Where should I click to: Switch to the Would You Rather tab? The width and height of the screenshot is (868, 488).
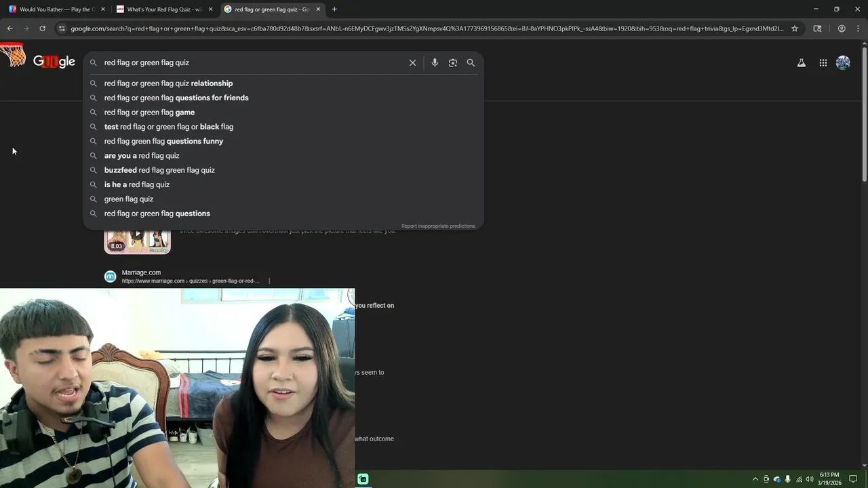57,9
